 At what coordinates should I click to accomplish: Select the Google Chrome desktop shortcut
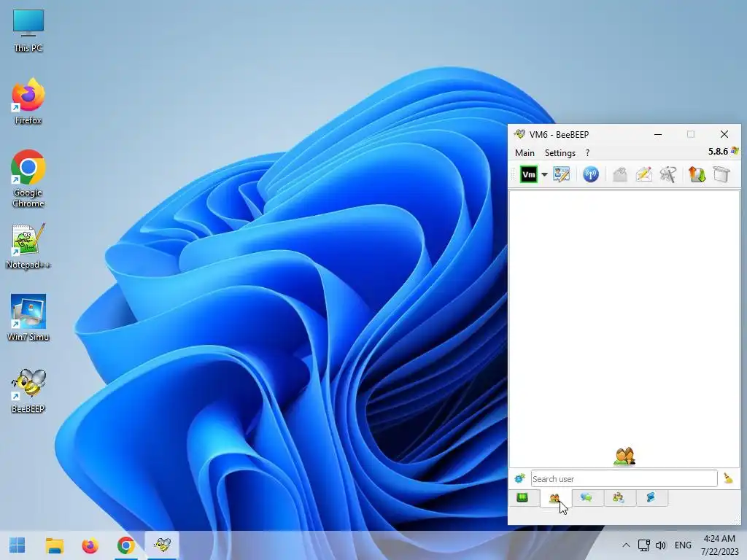[28, 179]
